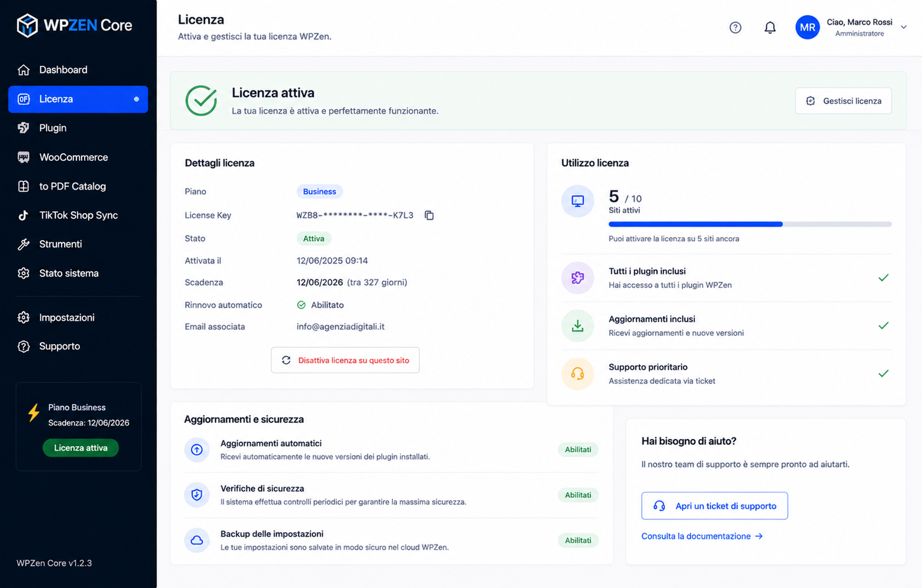Click the TikTok note icon in sidebar
922x588 pixels.
pyautogui.click(x=23, y=215)
